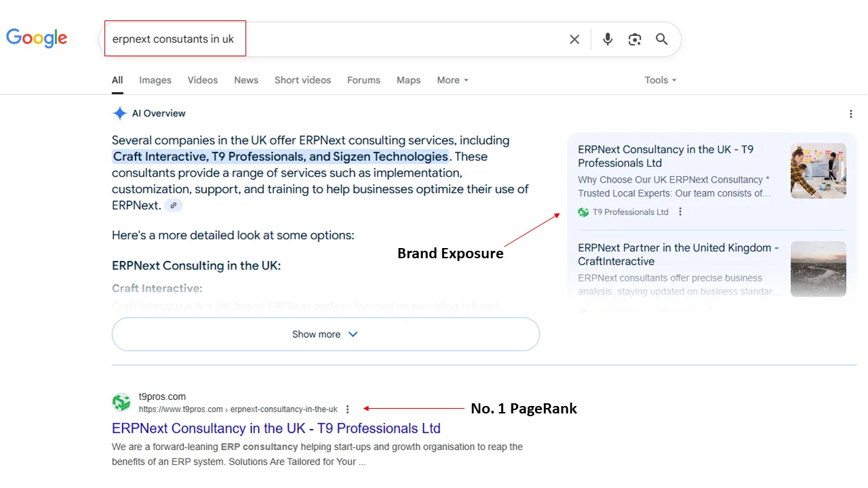Open ERPNext Consultancy in the UK result link
Screen dimensions: 868x488
tap(276, 428)
